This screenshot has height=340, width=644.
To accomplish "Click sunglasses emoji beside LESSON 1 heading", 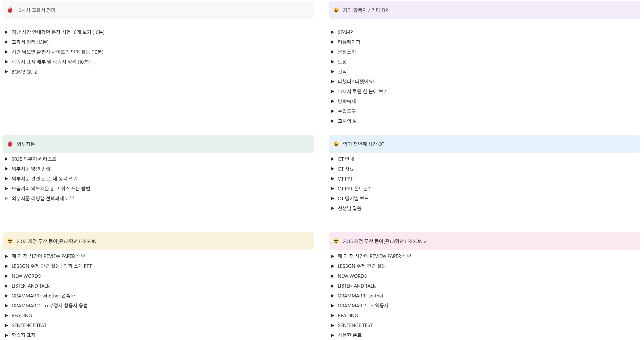I will coord(10,241).
